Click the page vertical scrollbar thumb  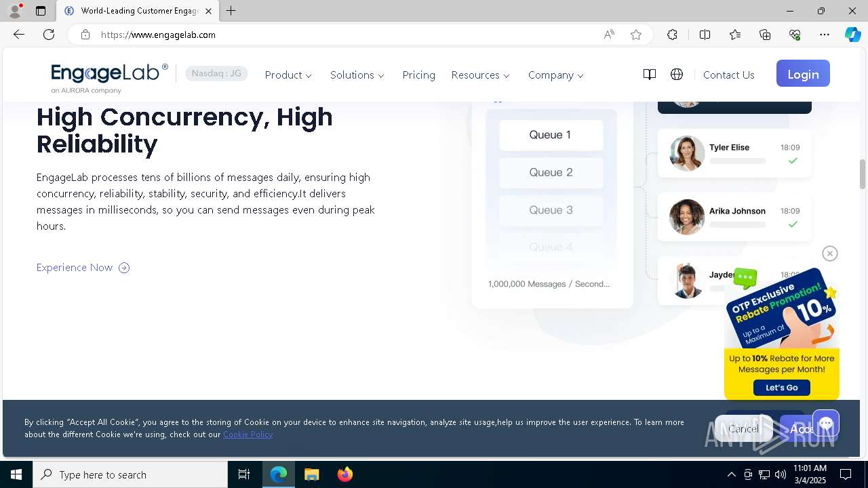863,174
